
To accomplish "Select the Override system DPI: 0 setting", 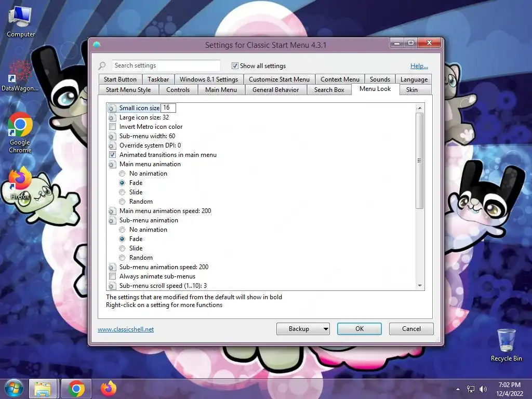I will [150, 145].
